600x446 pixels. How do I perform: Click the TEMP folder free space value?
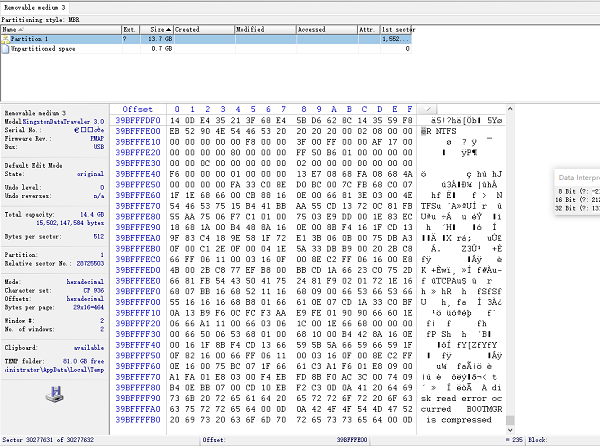click(83, 361)
